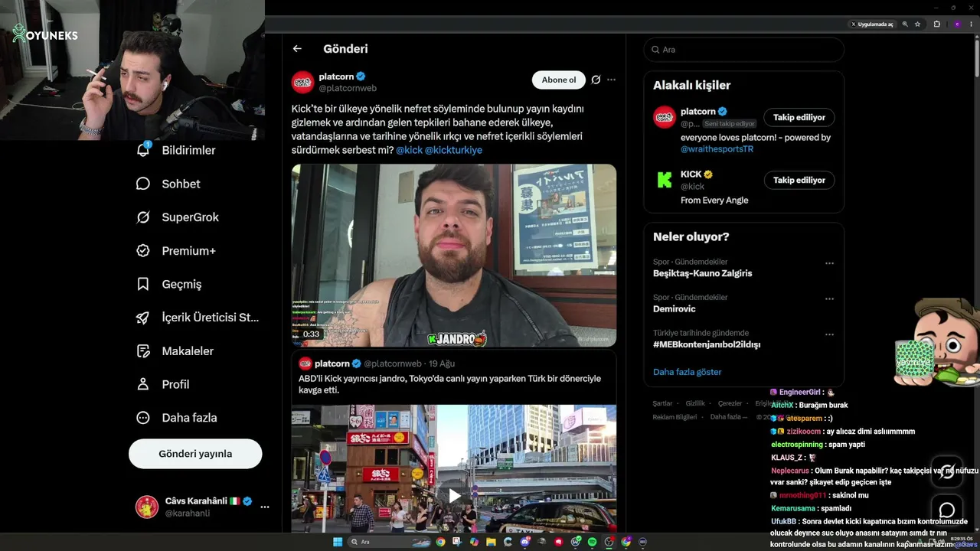Click Daha fazla göster under trends
Screen dimensions: 980x551
point(687,372)
